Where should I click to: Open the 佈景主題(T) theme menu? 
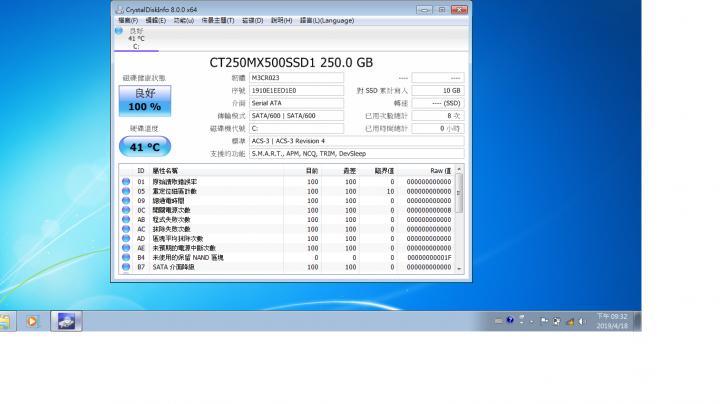218,21
